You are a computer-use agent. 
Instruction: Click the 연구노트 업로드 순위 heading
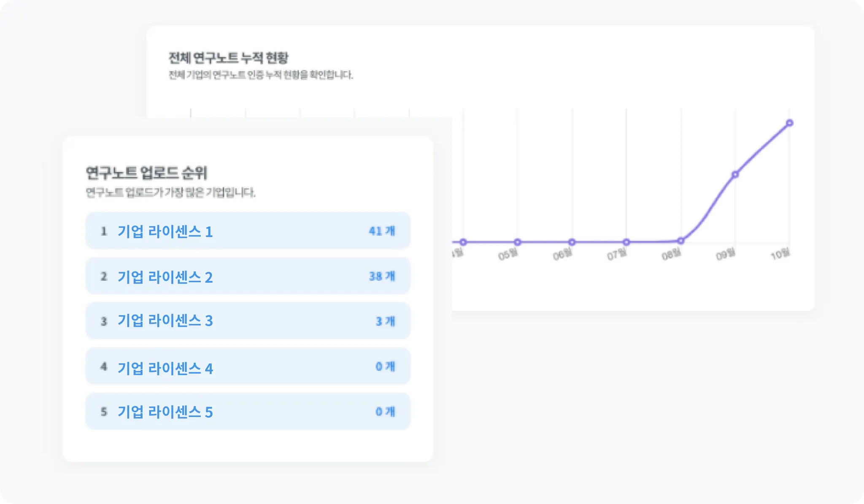146,172
